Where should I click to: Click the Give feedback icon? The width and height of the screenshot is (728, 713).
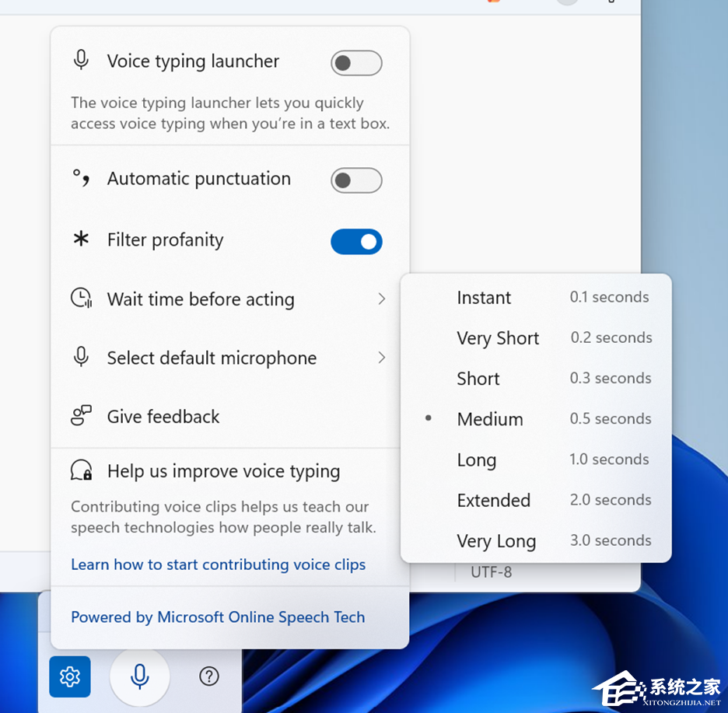pos(81,415)
